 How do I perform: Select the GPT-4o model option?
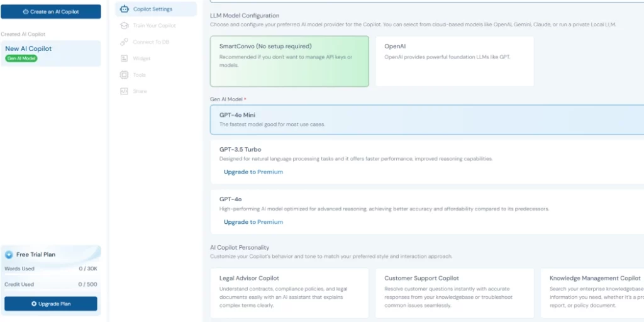(427, 212)
